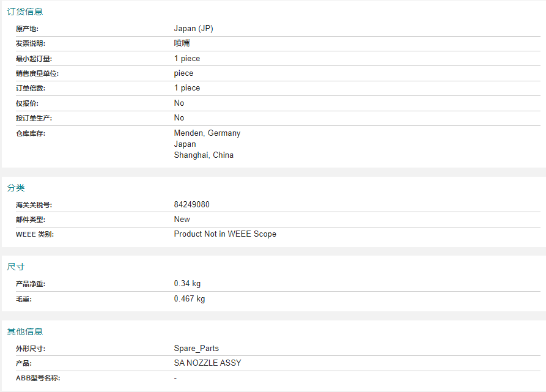Click the 按订单生产 value No
The width and height of the screenshot is (546, 392).
coord(179,117)
